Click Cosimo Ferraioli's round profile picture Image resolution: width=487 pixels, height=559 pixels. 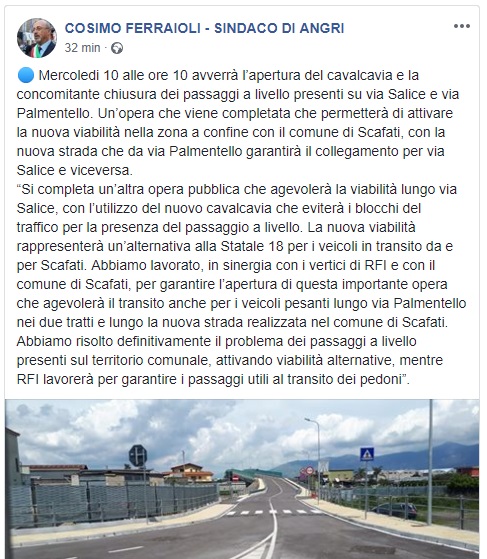[37, 38]
